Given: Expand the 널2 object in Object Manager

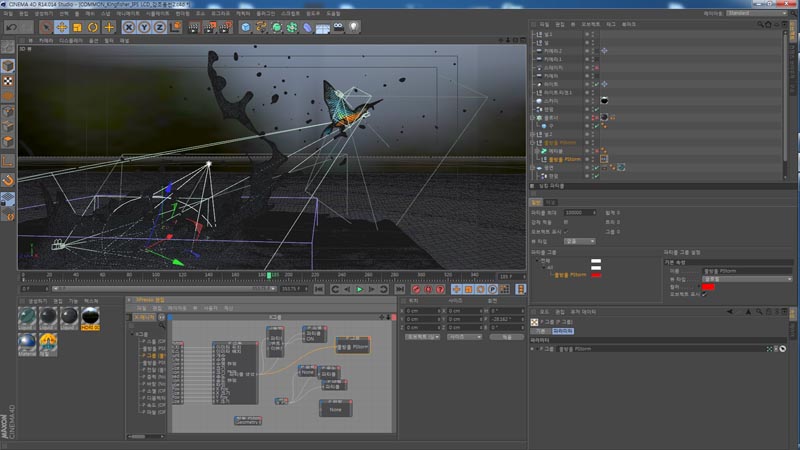Looking at the screenshot, I should 533,134.
